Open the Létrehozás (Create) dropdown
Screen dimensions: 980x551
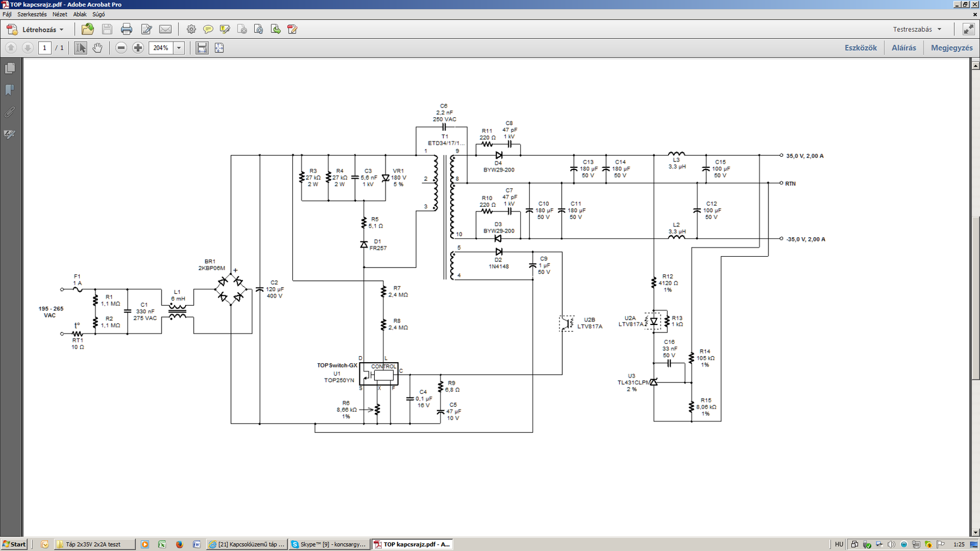point(35,30)
